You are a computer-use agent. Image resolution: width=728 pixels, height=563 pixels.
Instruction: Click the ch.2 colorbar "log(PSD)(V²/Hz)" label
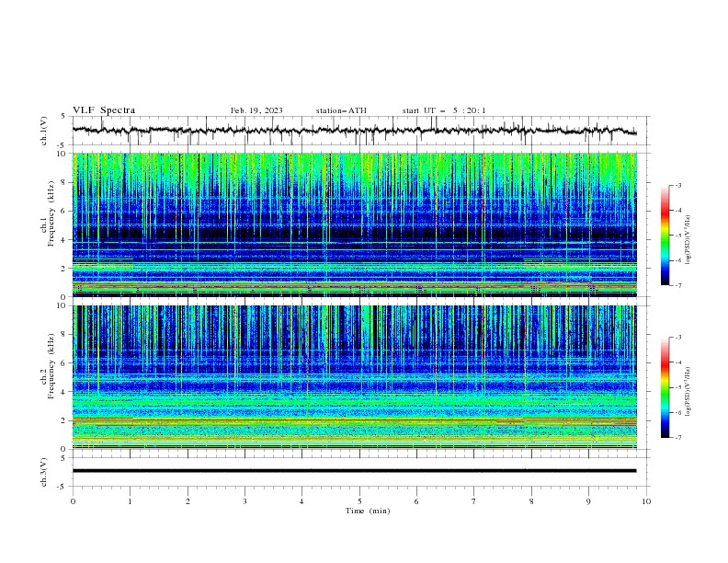pyautogui.click(x=688, y=391)
